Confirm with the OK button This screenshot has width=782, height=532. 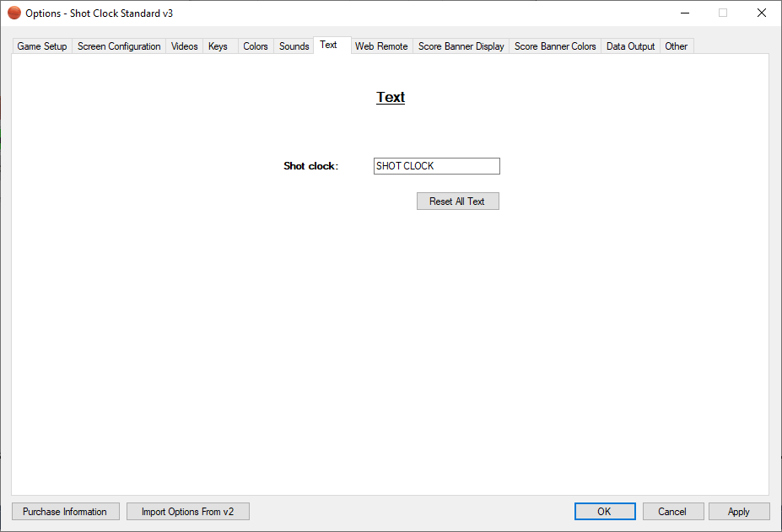(x=604, y=512)
